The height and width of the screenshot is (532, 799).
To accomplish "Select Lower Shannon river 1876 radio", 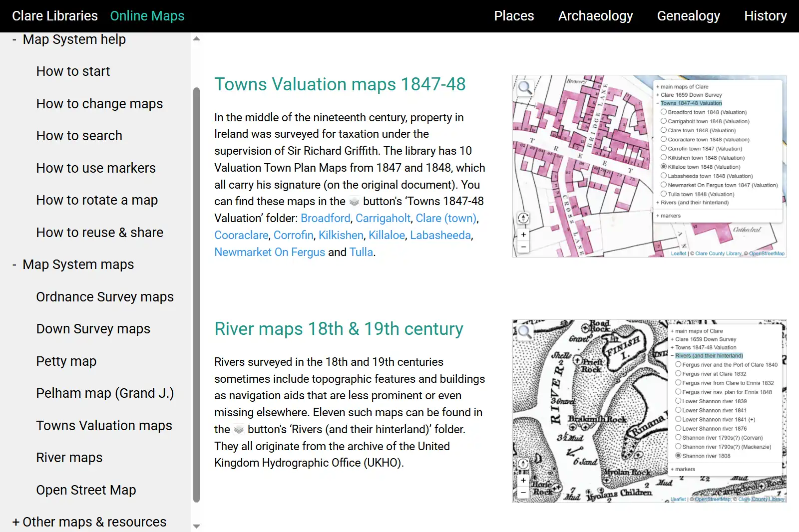I will coord(678,428).
